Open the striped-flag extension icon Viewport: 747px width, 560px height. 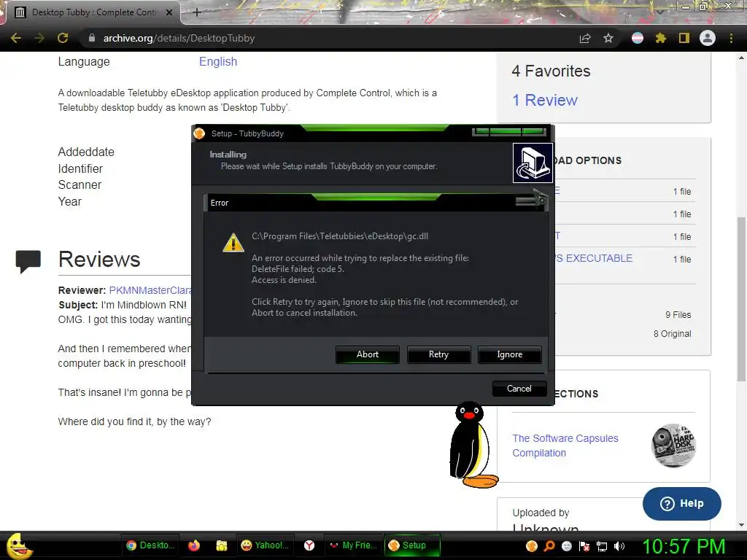pyautogui.click(x=638, y=38)
